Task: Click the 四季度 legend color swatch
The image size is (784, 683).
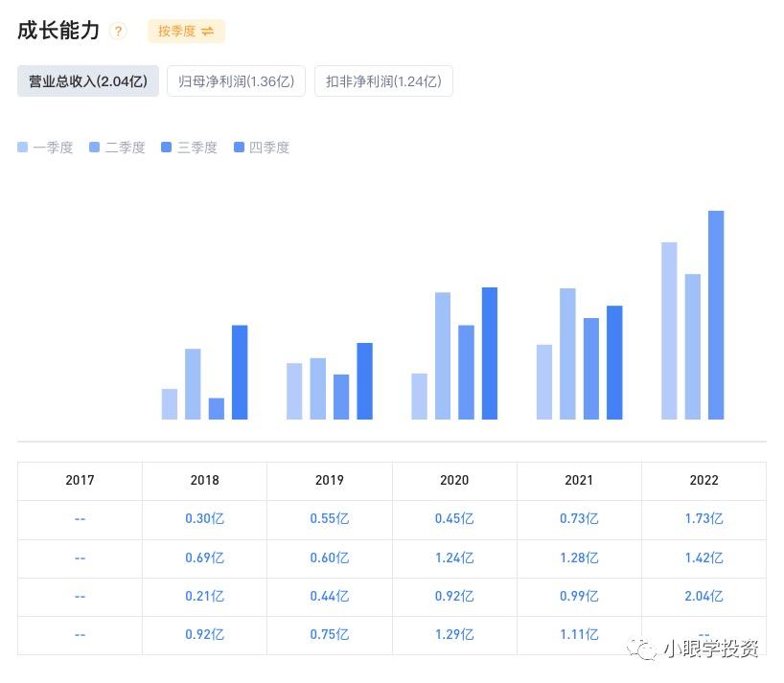Action: tap(239, 147)
